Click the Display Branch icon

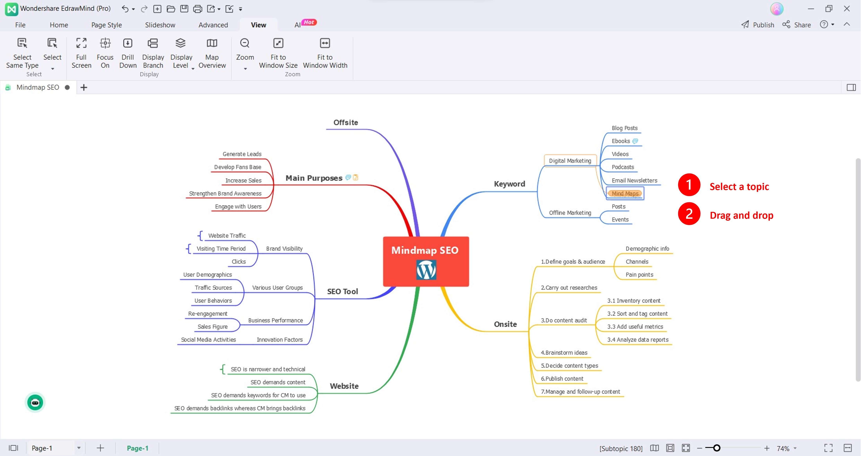(153, 43)
